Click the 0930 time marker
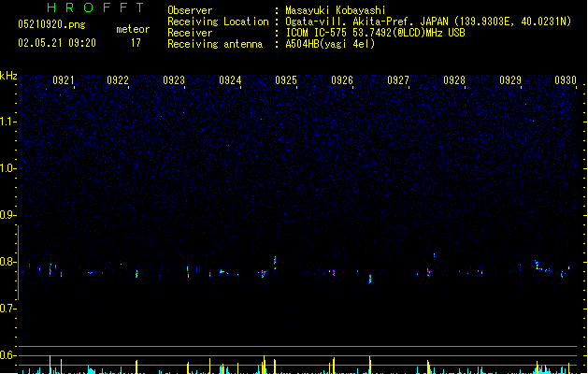The height and width of the screenshot is (374, 588). tap(566, 80)
